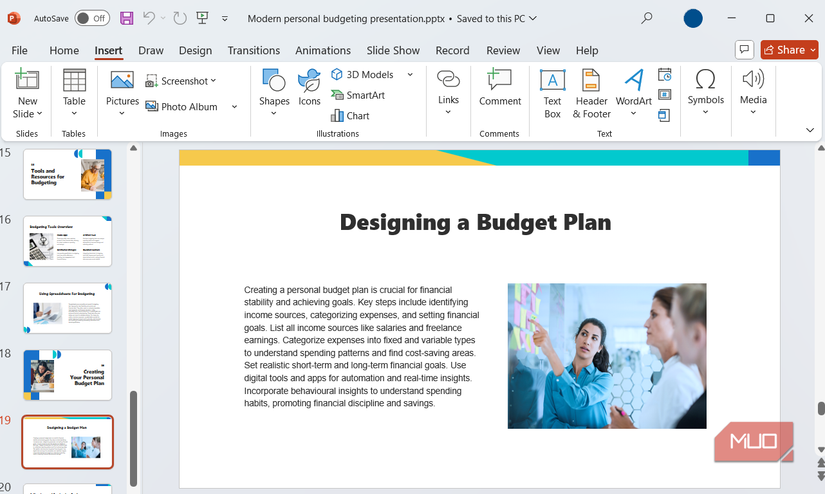Start slideshow from beginning icon
The image size is (825, 494).
pyautogui.click(x=202, y=18)
